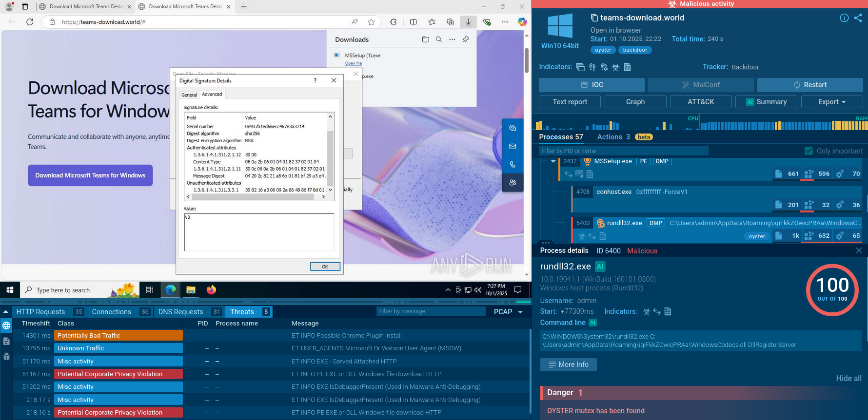Click Download Microsoft Teams for Windows button
This screenshot has width=868, height=420.
tap(90, 175)
